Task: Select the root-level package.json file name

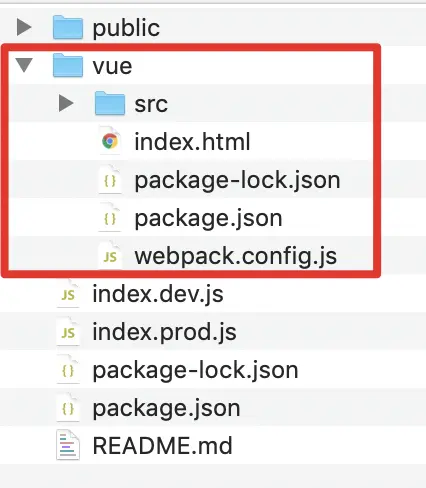Action: pyautogui.click(x=166, y=409)
